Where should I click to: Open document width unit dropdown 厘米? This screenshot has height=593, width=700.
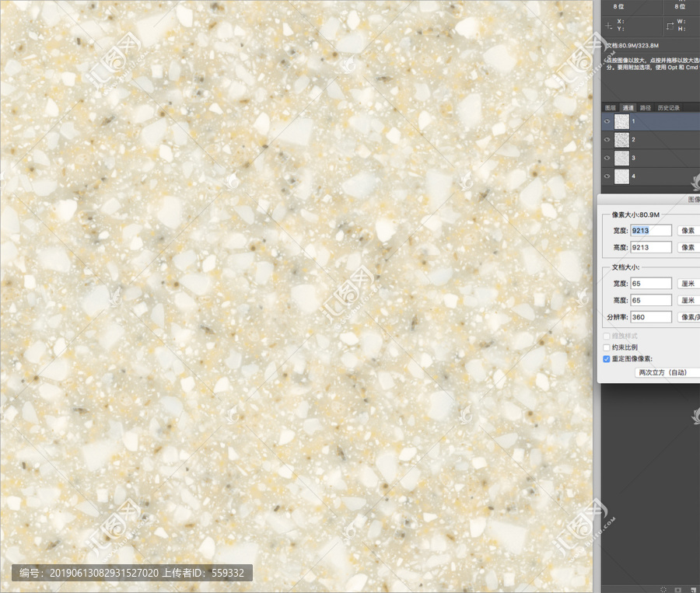coord(688,284)
